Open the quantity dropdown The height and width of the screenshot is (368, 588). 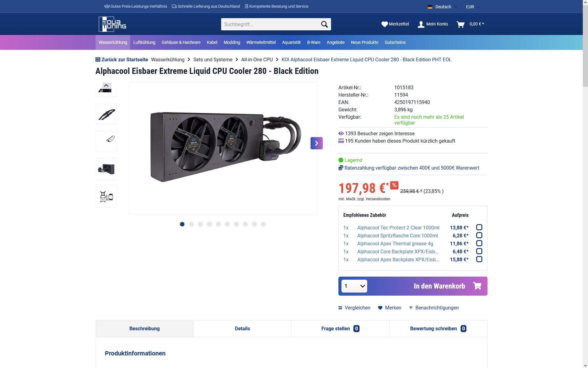[354, 286]
